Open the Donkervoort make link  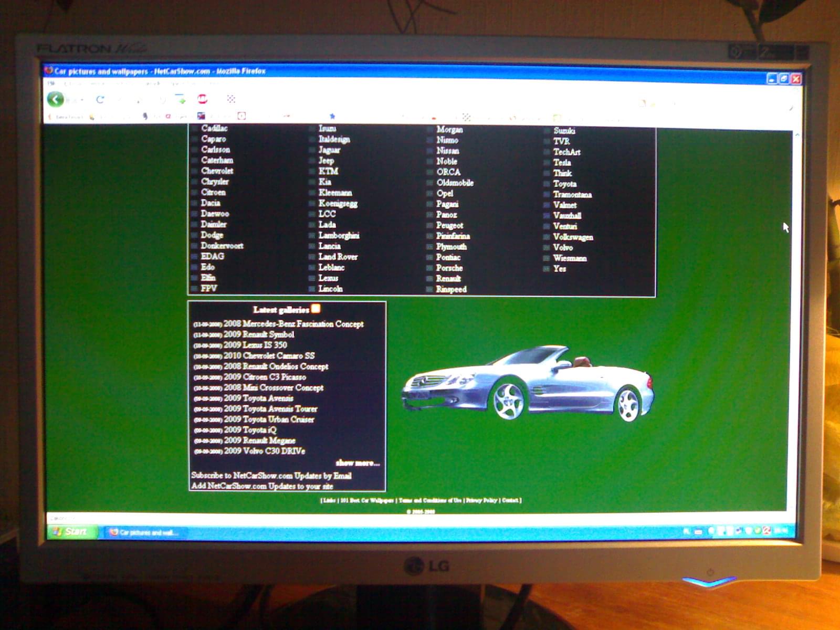(222, 246)
